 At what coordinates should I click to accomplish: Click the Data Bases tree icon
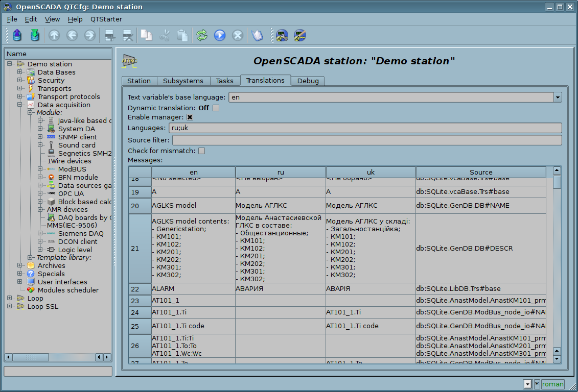pyautogui.click(x=31, y=72)
